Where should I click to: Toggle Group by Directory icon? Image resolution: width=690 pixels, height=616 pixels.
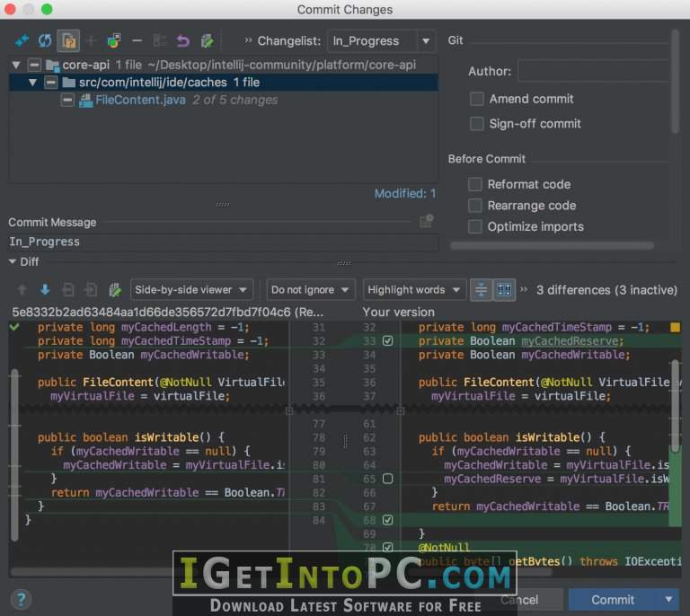68,41
